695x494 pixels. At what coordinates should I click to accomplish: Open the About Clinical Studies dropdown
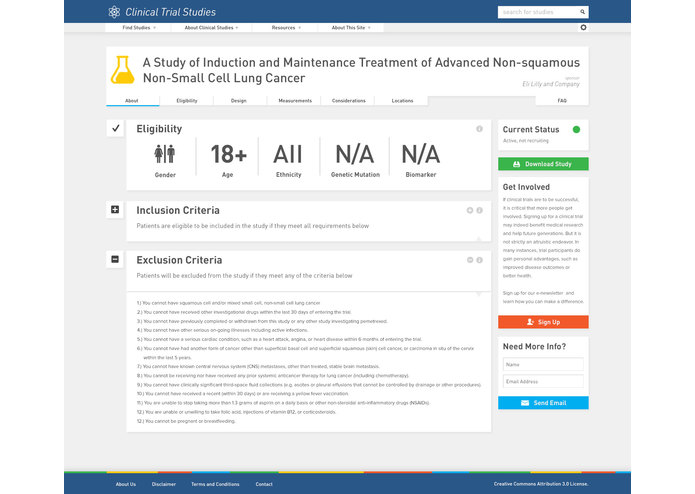coord(211,27)
